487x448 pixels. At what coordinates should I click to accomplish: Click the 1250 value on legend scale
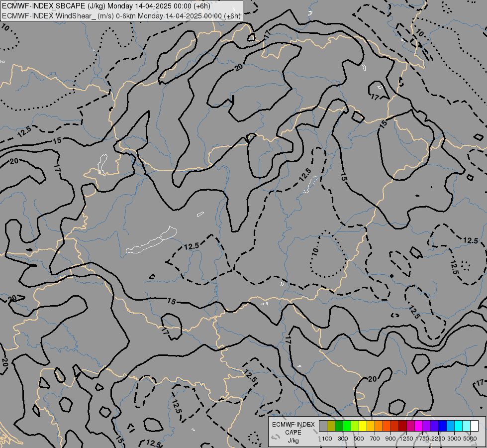coord(406,439)
